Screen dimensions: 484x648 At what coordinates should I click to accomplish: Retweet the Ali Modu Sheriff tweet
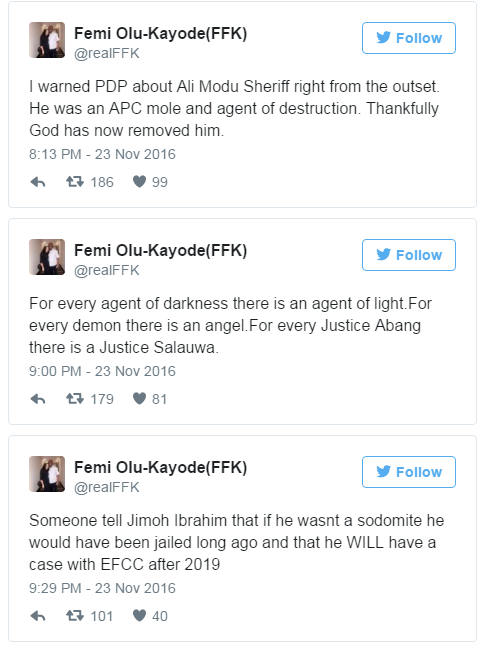tap(75, 182)
